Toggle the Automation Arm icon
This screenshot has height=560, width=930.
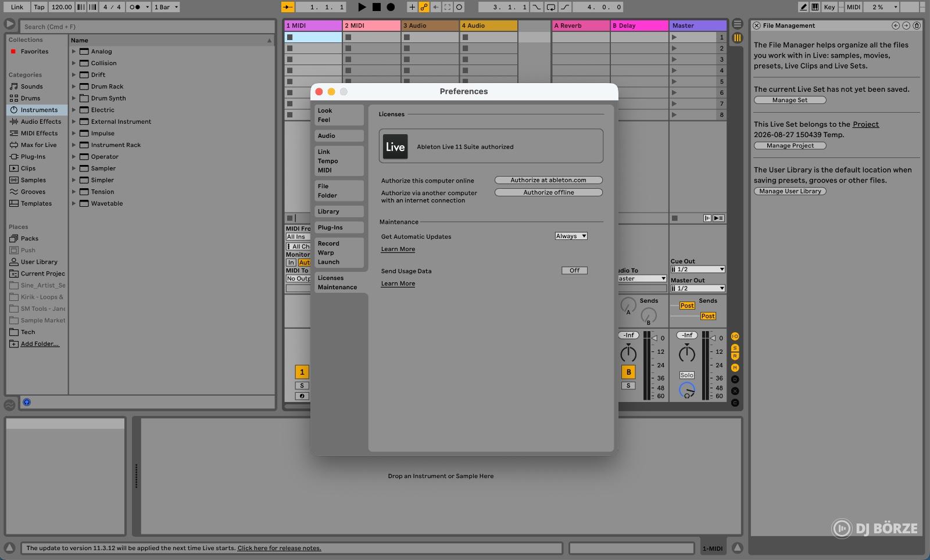424,7
